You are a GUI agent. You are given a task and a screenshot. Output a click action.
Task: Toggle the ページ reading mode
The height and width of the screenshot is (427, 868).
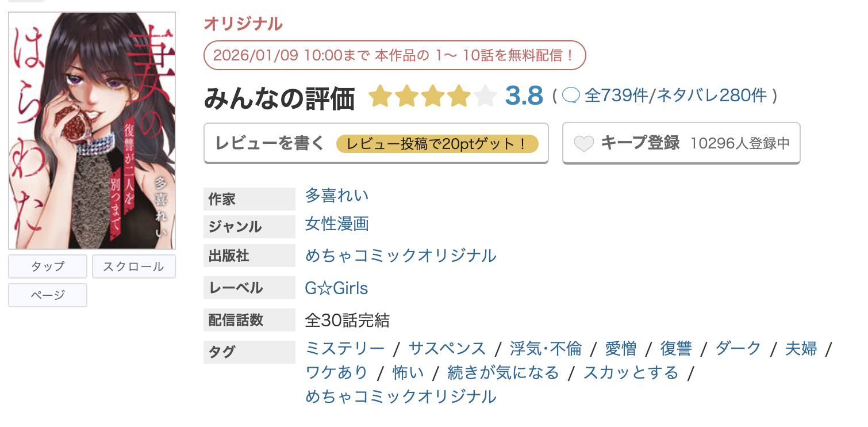pos(47,295)
